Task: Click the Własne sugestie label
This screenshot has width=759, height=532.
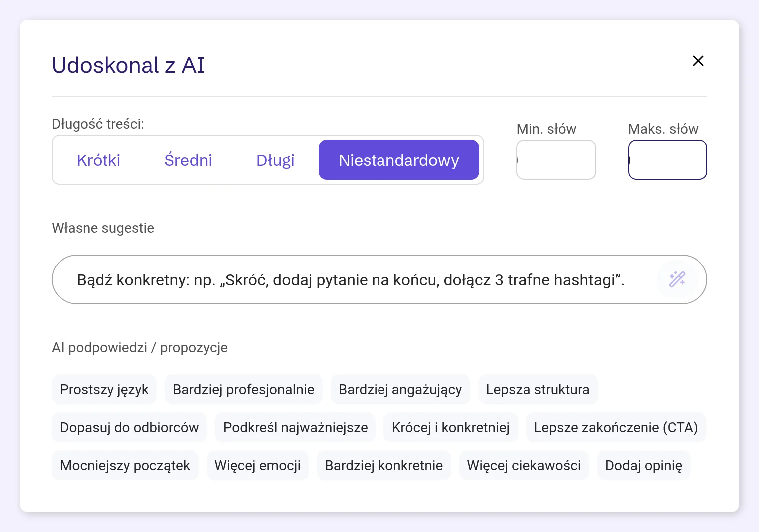Action: click(x=103, y=228)
